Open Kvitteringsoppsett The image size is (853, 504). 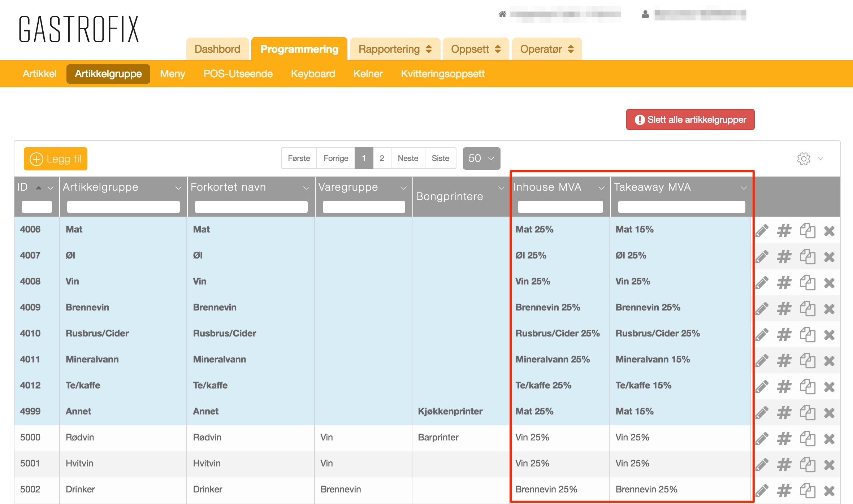(x=443, y=74)
